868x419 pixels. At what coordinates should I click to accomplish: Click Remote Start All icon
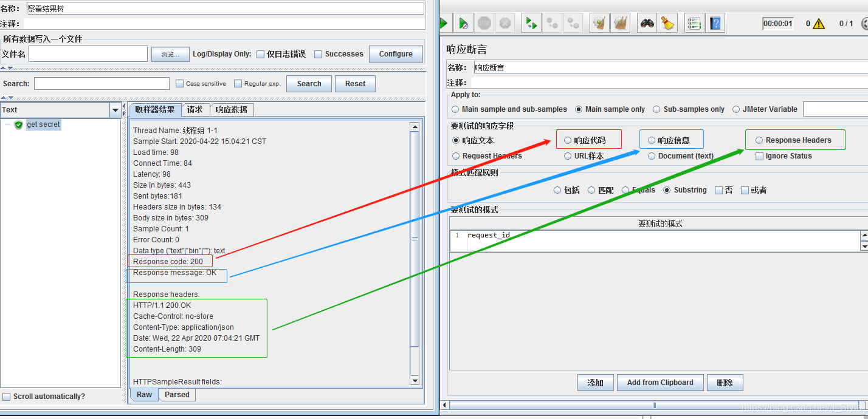pos(531,23)
